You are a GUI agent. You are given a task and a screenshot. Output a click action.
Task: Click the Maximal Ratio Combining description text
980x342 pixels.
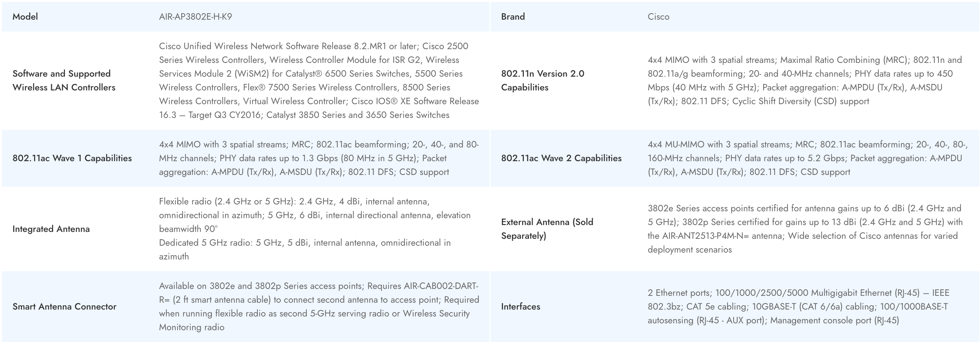[804, 81]
